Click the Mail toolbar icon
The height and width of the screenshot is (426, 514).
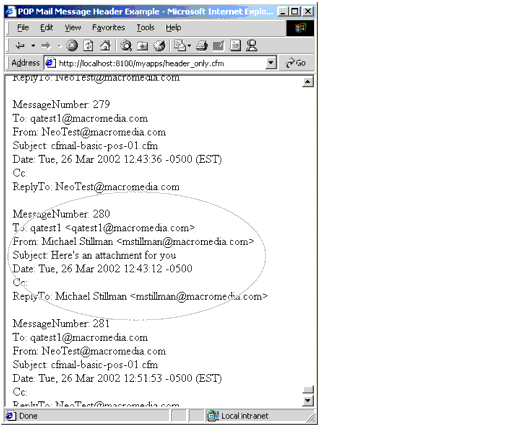pos(180,46)
